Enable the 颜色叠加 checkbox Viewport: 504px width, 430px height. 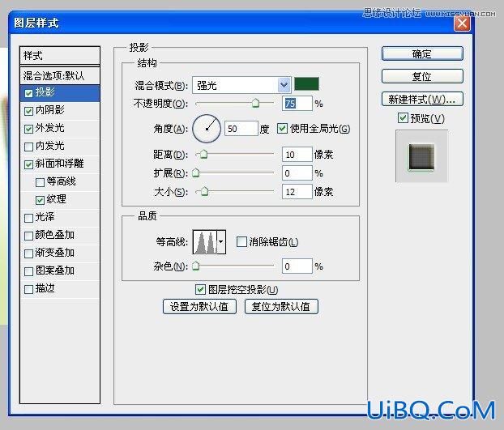pyautogui.click(x=28, y=236)
